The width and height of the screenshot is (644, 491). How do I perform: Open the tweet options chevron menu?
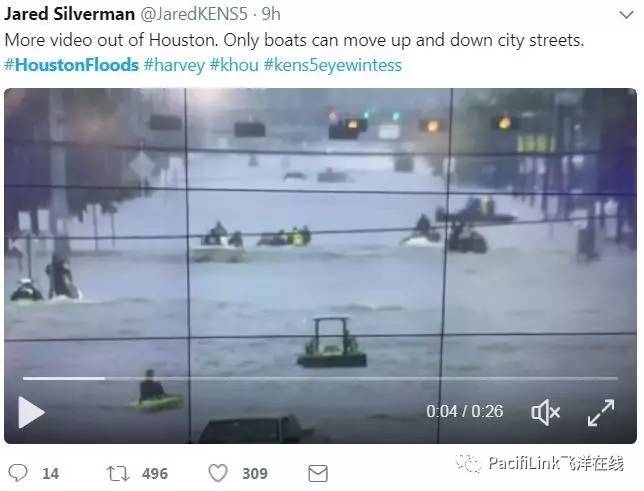pos(626,15)
